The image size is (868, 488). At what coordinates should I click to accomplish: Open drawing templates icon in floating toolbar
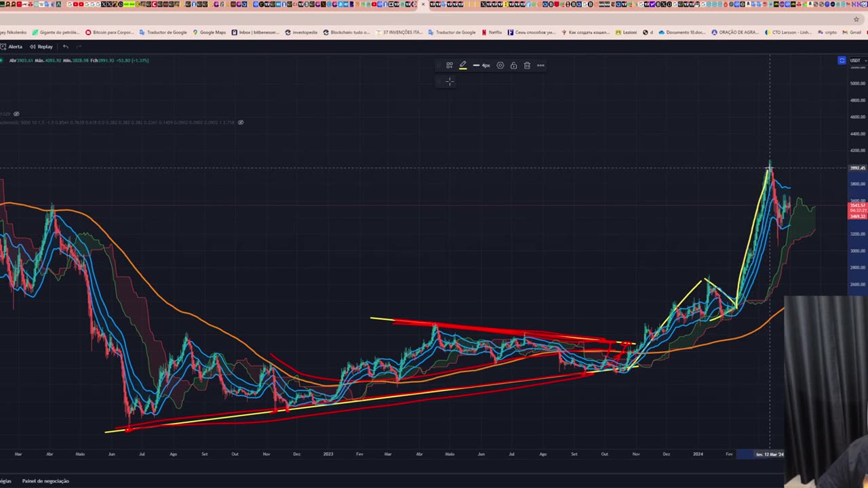[x=449, y=66]
